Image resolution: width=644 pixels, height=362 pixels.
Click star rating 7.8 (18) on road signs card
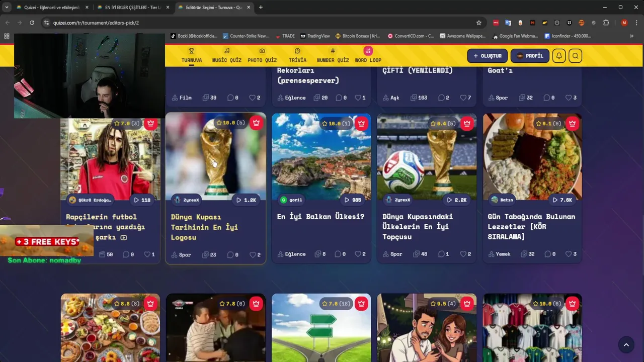point(336,304)
